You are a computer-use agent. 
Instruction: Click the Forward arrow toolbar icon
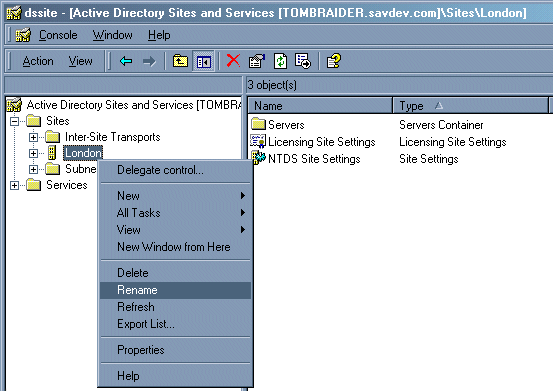tap(149, 61)
